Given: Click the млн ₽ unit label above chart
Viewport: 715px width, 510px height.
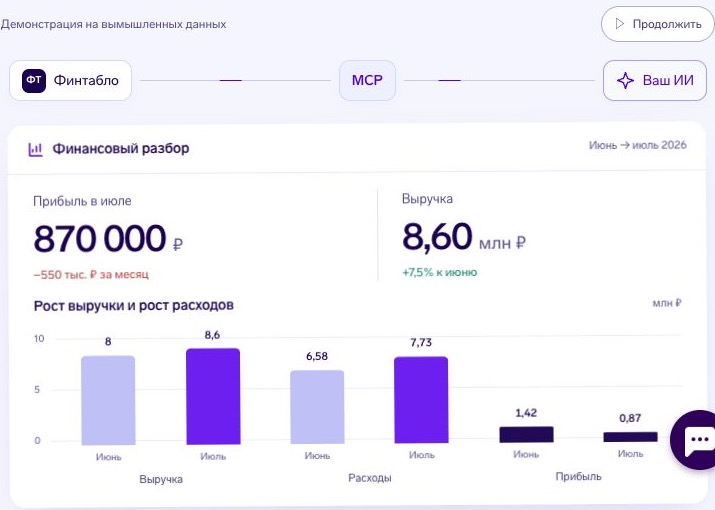Looking at the screenshot, I should [667, 303].
